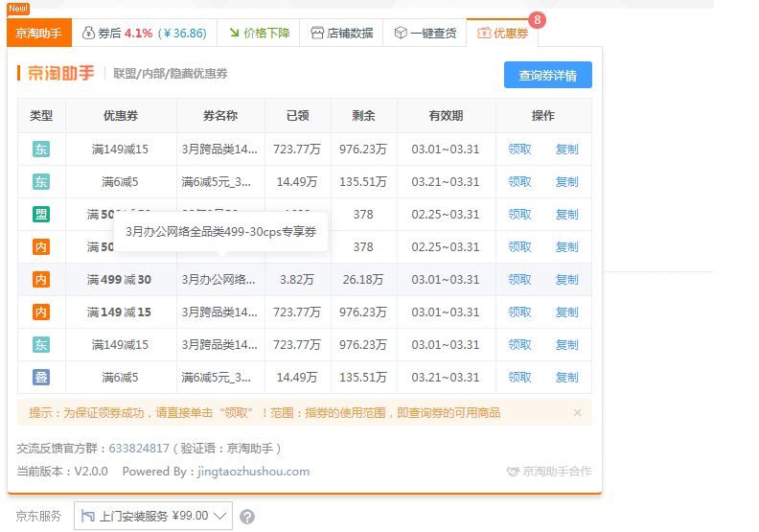
Task: Click the 剩余 column header
Action: pos(363,116)
